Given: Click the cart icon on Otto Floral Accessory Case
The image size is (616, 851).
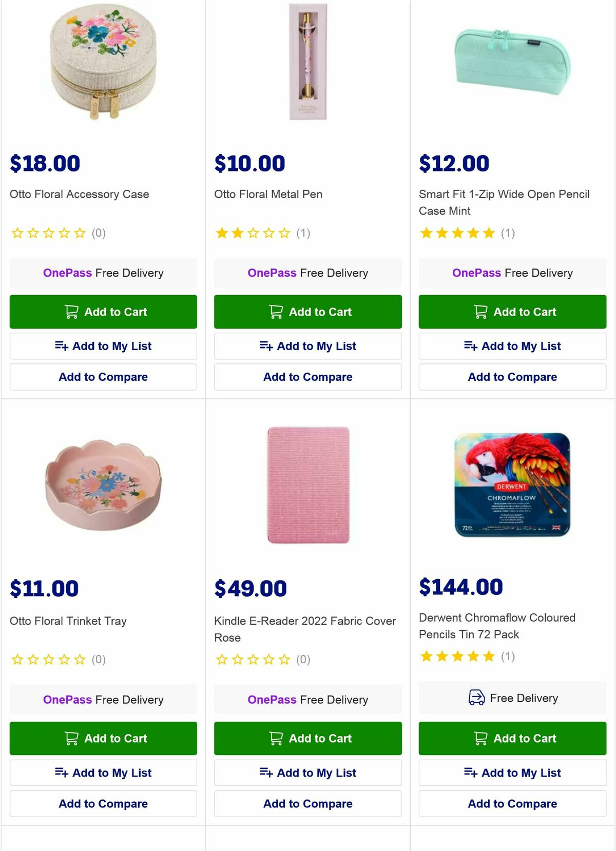Looking at the screenshot, I should point(71,312).
